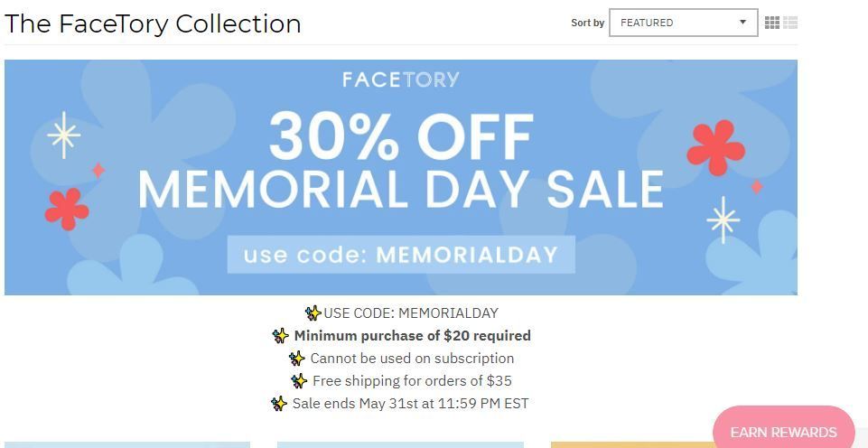The width and height of the screenshot is (868, 448).
Task: Click the 'Sale ends May 31st' text line
Action: [x=410, y=404]
